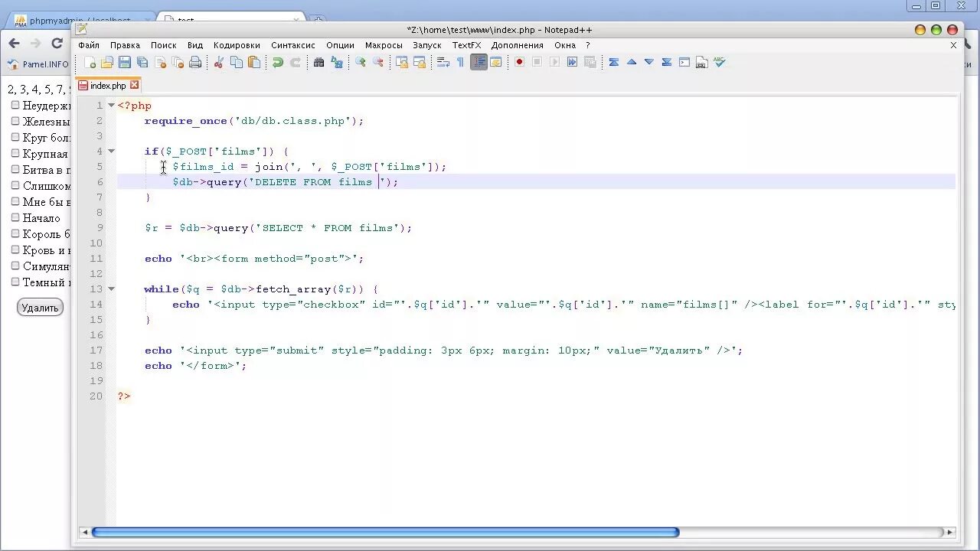Click the blue up triangle toolbar icon
Screen dimensions: 980x551
[632, 63]
